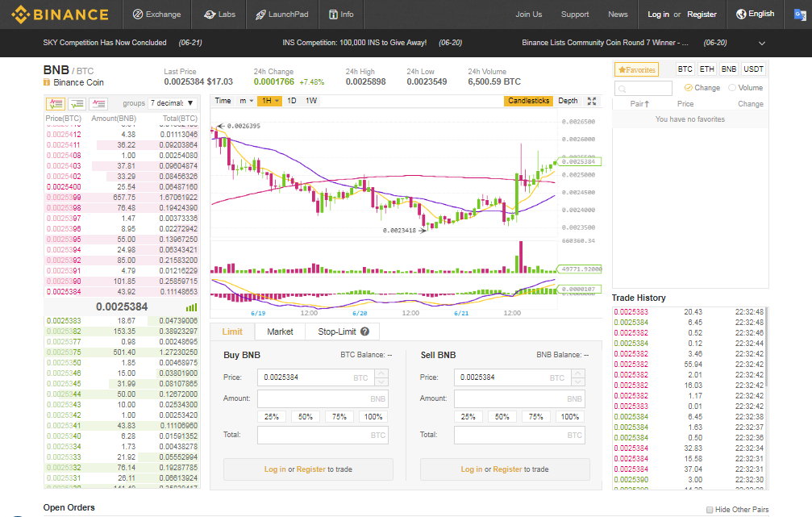Open the Labs page

point(219,15)
